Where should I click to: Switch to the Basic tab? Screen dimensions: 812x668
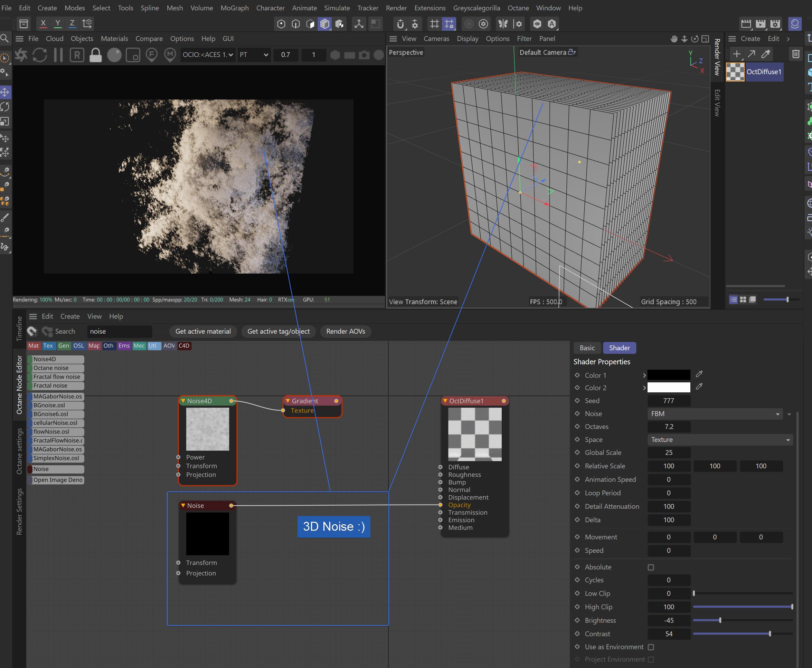pyautogui.click(x=587, y=348)
